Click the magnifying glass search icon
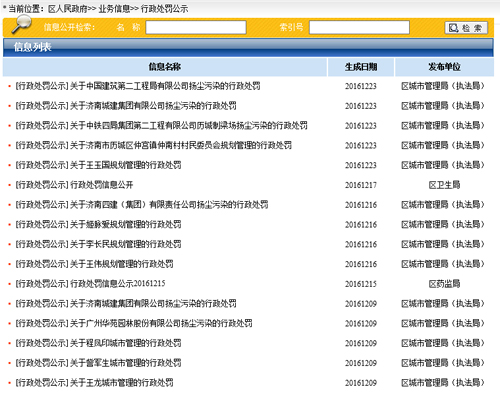This screenshot has width=500, height=393. (x=21, y=24)
